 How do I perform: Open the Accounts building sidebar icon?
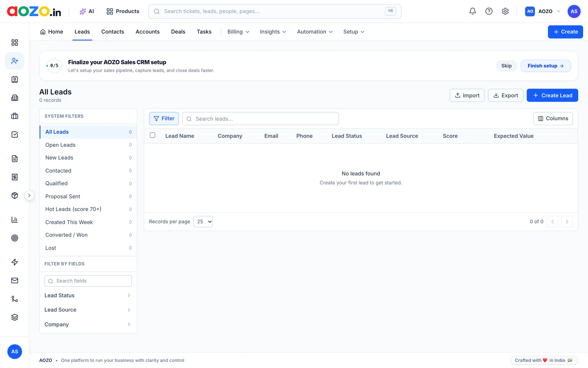pyautogui.click(x=15, y=98)
